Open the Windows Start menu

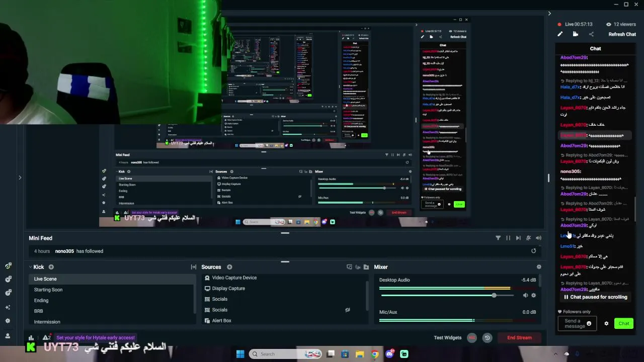point(240,354)
